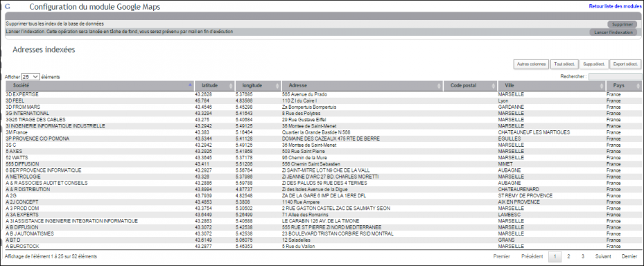644x266 pixels.
Task: Sort by Pays column arrows
Action: click(x=638, y=85)
